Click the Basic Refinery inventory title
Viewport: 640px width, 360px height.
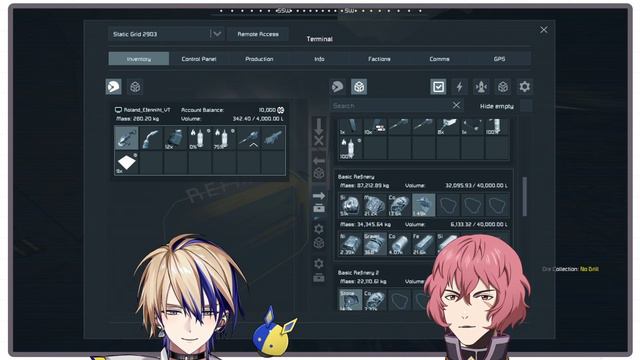point(356,177)
